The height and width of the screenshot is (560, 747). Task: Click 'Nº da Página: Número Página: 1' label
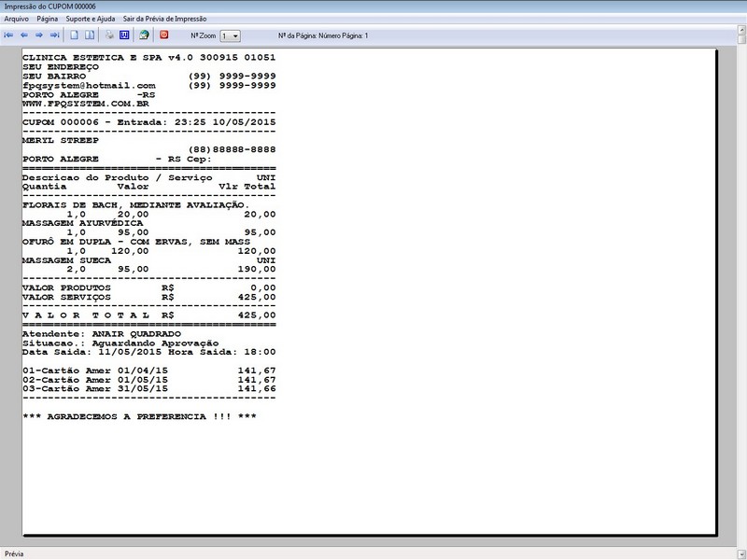323,35
